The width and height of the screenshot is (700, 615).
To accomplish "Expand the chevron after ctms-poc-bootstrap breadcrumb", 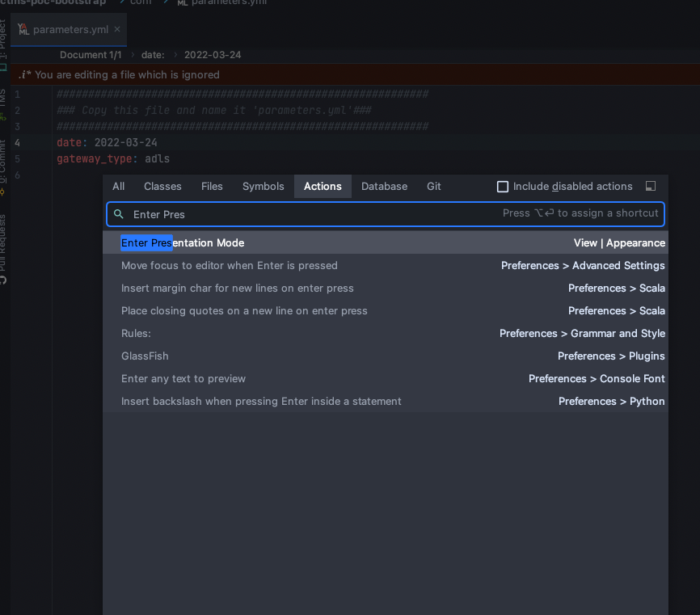I will (x=121, y=2).
